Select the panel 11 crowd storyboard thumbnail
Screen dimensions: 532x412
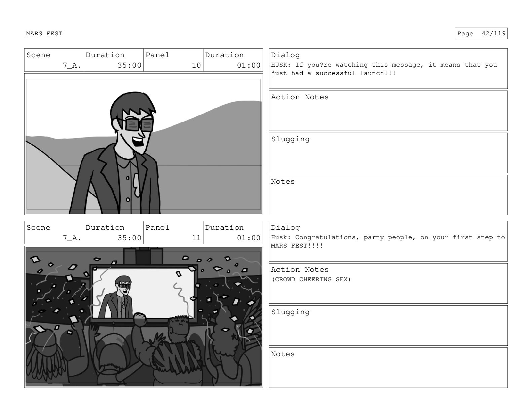pyautogui.click(x=144, y=317)
